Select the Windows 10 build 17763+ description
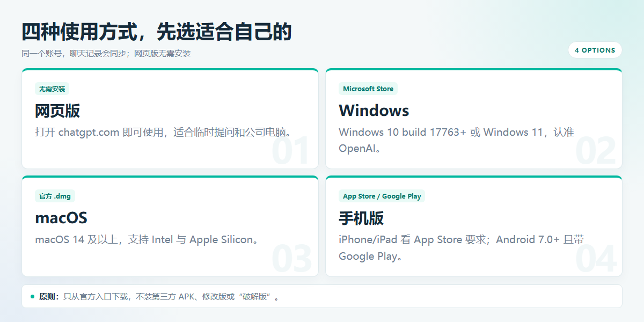This screenshot has width=644, height=322. click(x=457, y=140)
